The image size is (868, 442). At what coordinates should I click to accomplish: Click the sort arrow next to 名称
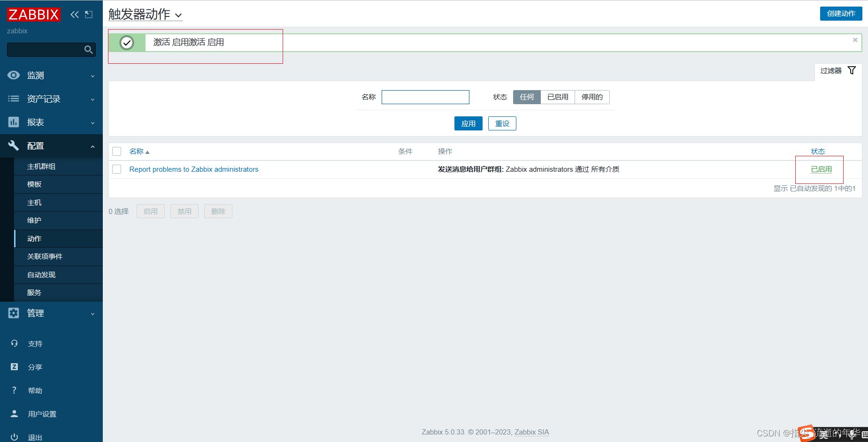tap(147, 152)
